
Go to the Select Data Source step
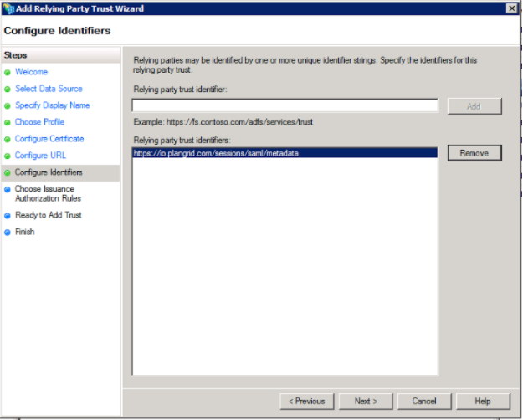[x=49, y=89]
